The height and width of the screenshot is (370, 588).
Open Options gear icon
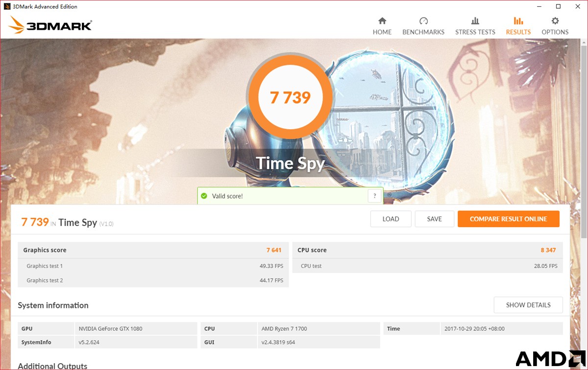555,21
